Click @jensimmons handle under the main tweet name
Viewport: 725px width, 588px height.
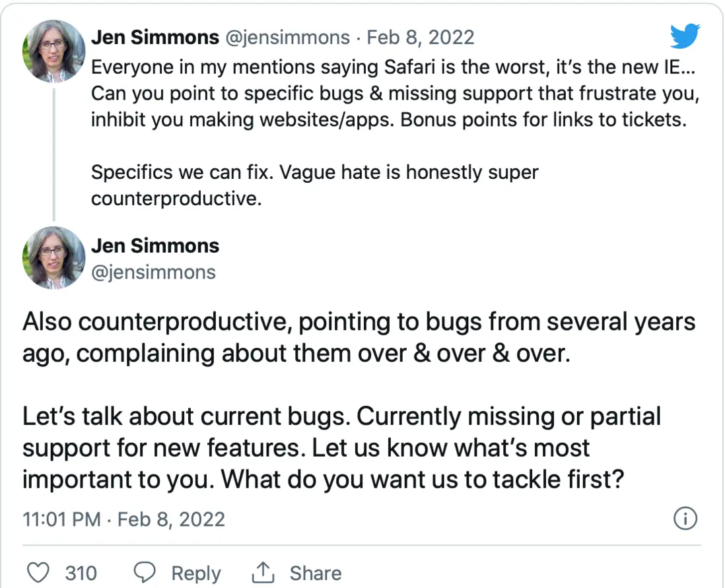click(153, 272)
